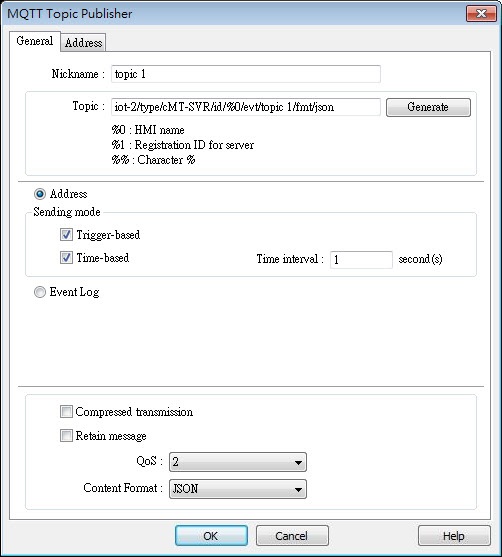Click the QoS dropdown arrow

tap(298, 463)
